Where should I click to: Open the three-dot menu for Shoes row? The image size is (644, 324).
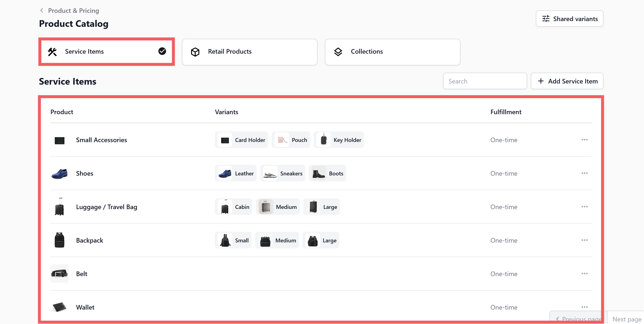click(584, 173)
